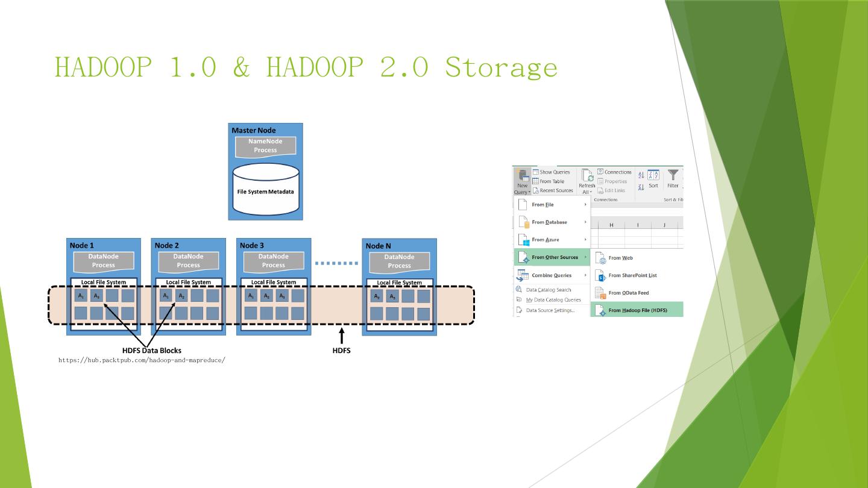Open Recent Sources
The image size is (868, 488).
pos(536,190)
